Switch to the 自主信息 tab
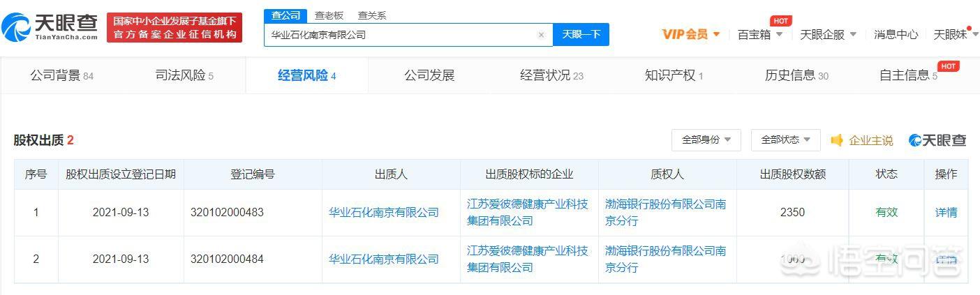Viewport: 980px width, 295px height. pyautogui.click(x=909, y=75)
